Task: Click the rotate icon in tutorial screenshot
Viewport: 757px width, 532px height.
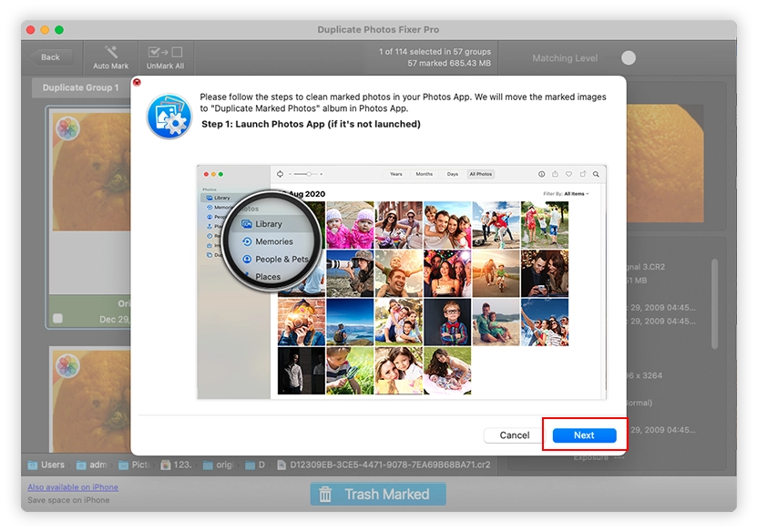Action: click(x=583, y=174)
